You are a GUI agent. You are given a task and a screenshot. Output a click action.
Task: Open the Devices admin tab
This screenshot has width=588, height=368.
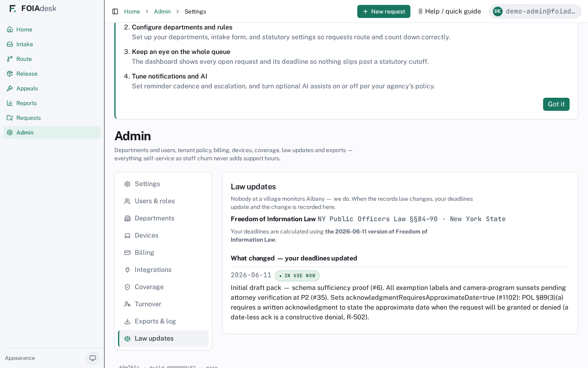[x=163, y=236]
